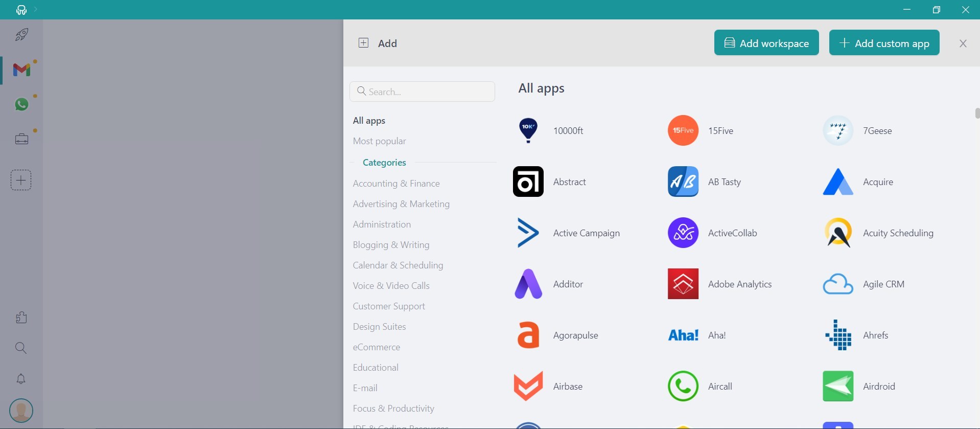
Task: Open the Customer Support category
Action: (x=389, y=306)
